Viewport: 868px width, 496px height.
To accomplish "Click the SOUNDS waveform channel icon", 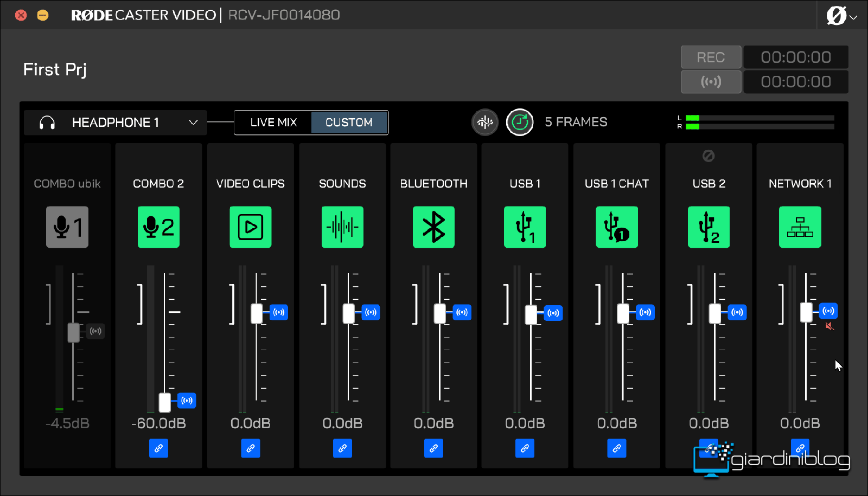I will coord(342,227).
